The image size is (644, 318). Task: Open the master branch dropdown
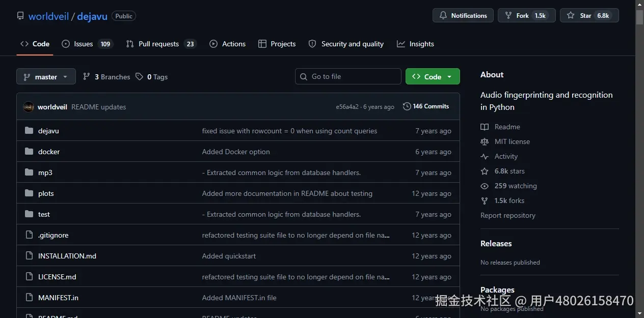pyautogui.click(x=46, y=77)
